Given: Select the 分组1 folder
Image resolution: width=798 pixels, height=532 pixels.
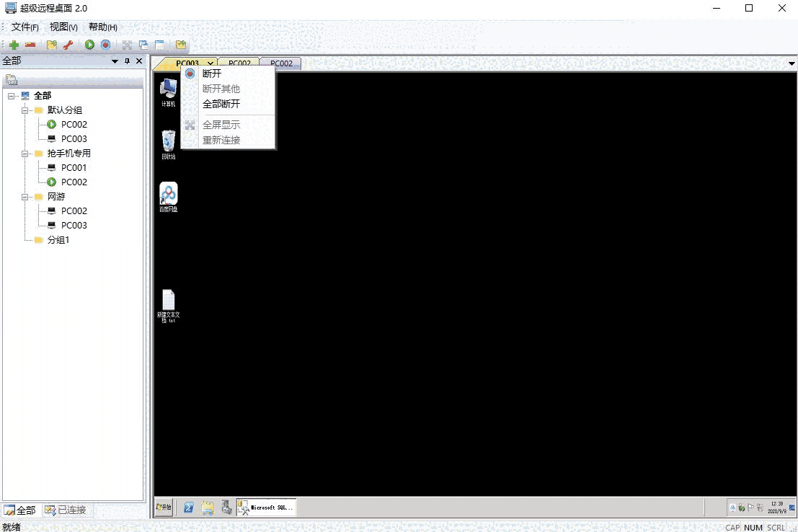Looking at the screenshot, I should coord(58,240).
